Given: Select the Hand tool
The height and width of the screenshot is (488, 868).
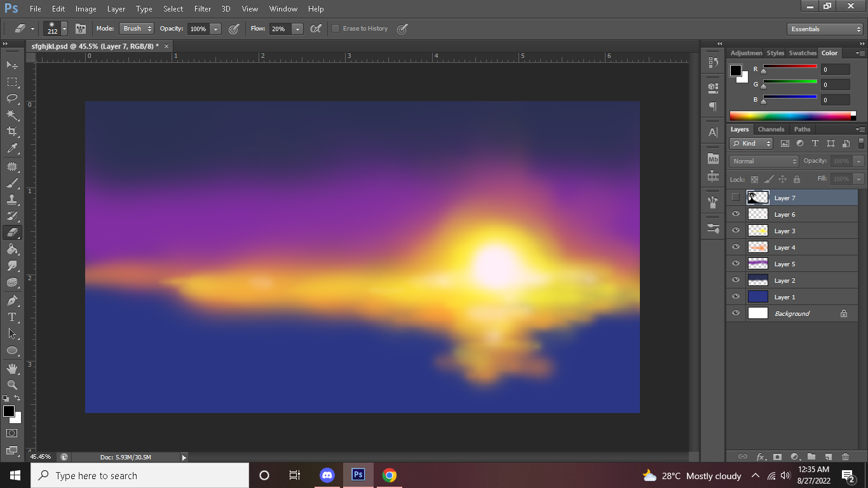Looking at the screenshot, I should 12,368.
